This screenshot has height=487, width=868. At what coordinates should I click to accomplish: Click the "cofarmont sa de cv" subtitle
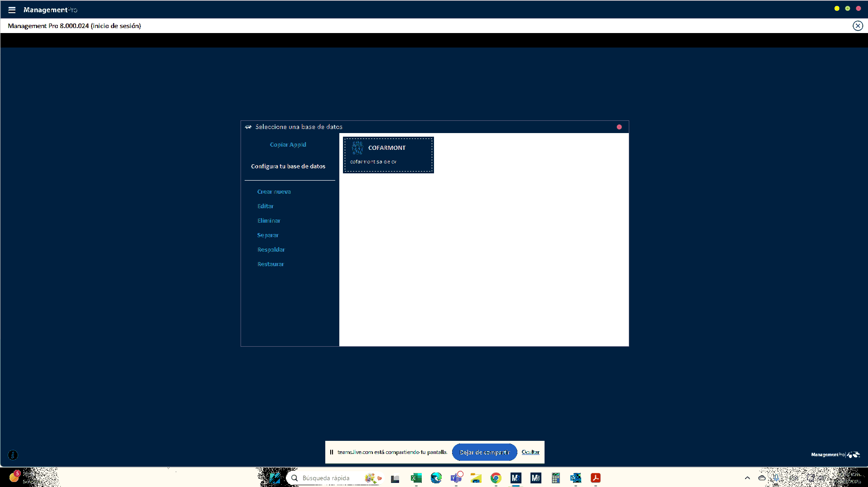tap(373, 162)
